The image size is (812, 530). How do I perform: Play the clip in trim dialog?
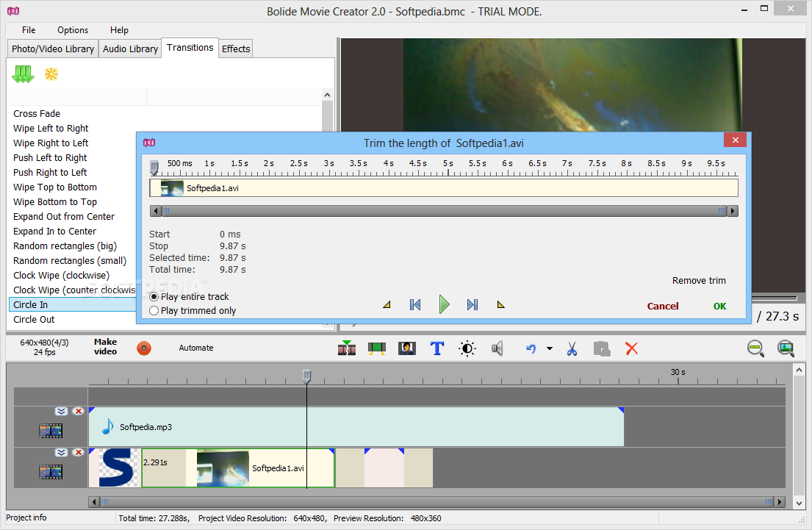[444, 304]
